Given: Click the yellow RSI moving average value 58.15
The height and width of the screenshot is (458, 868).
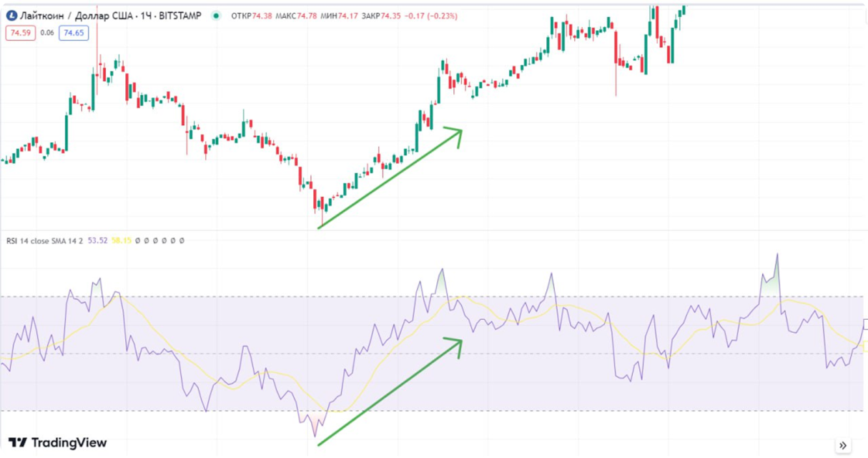Looking at the screenshot, I should pos(122,241).
